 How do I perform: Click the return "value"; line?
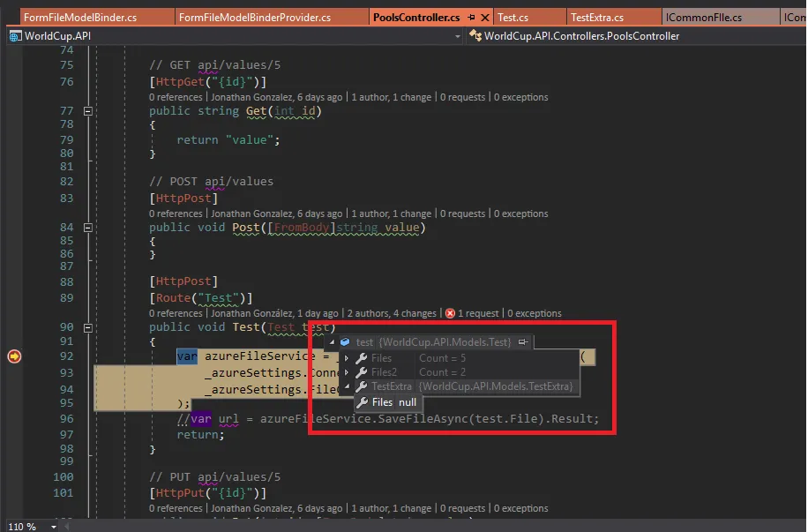[x=228, y=139]
